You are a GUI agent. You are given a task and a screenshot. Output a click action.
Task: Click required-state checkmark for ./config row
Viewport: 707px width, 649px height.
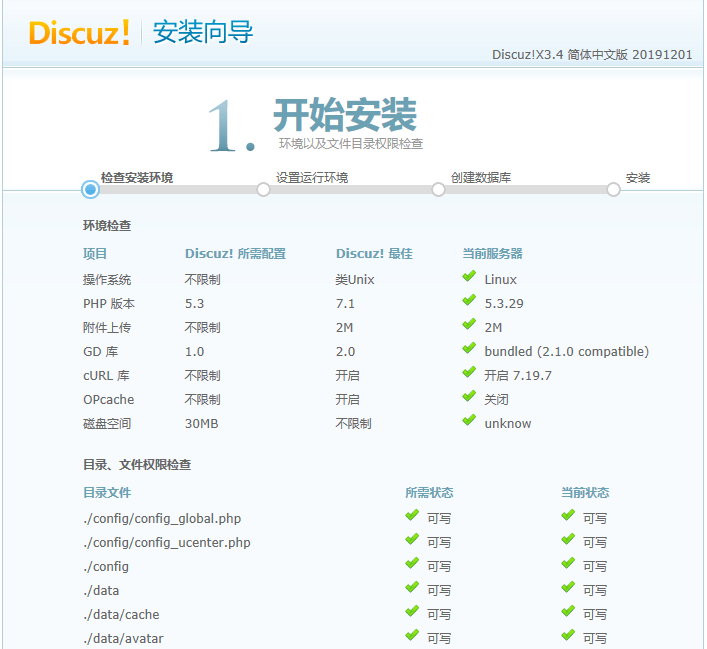pyautogui.click(x=412, y=562)
